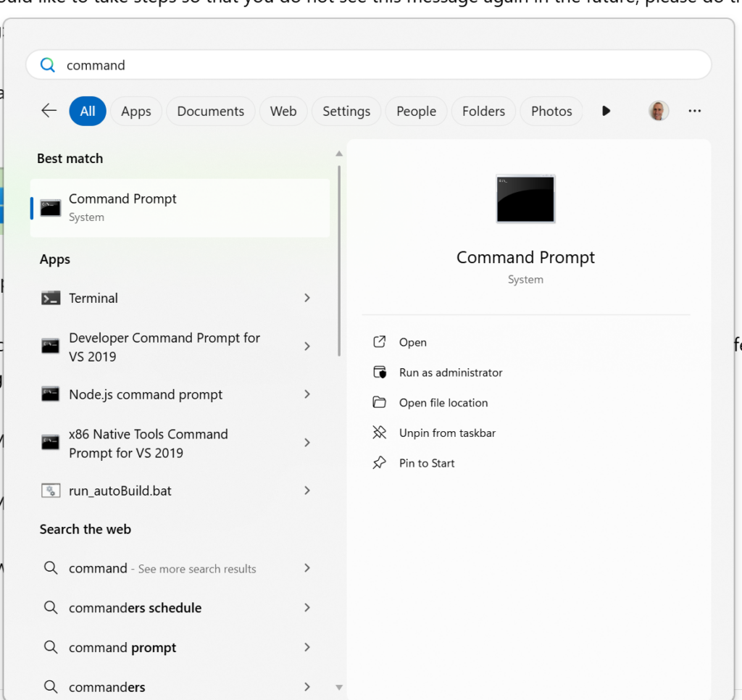Viewport: 742px width, 700px height.
Task: Choose Unpin from taskbar
Action: pos(447,433)
